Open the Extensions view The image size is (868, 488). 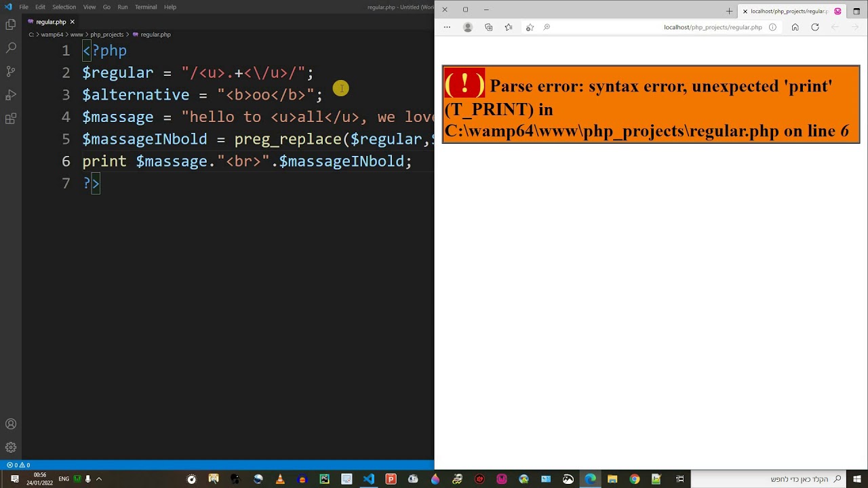(x=11, y=119)
